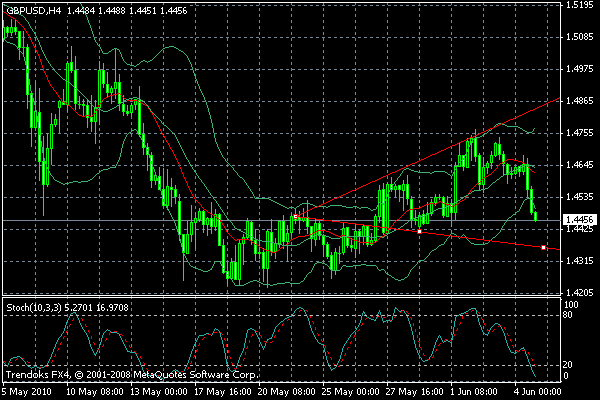Click the 27 May 16:00 date label
This screenshot has width=600, height=400.
pyautogui.click(x=415, y=392)
